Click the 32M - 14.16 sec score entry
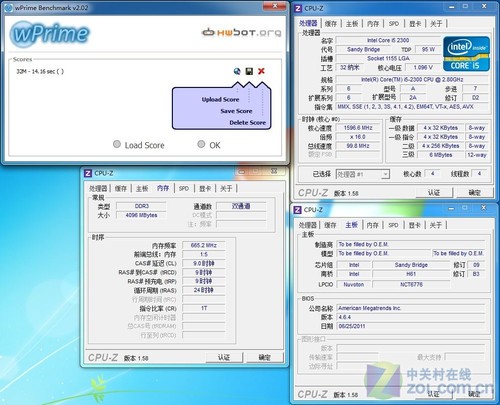 point(40,71)
